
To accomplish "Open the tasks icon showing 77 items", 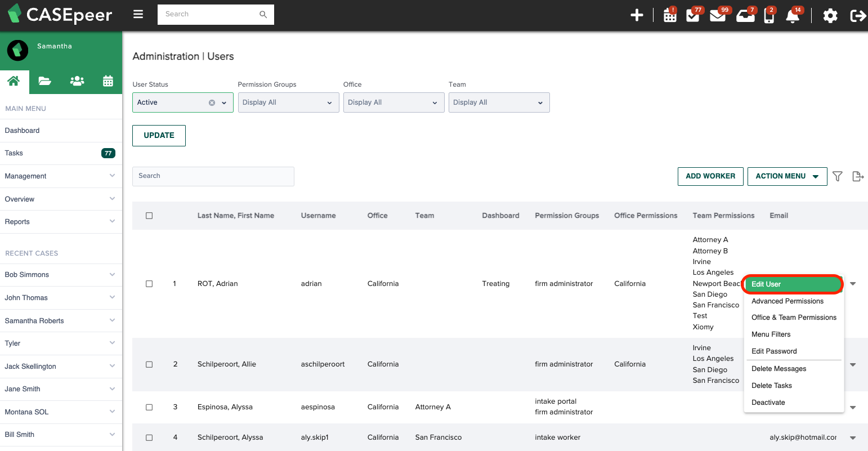I will (693, 15).
